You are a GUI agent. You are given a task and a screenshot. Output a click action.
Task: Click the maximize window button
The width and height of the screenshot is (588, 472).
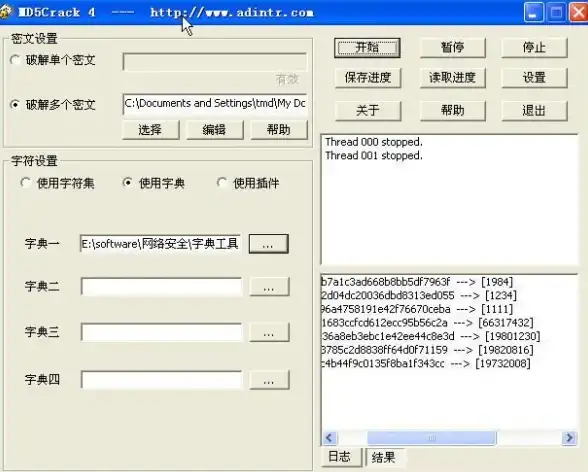pos(556,12)
